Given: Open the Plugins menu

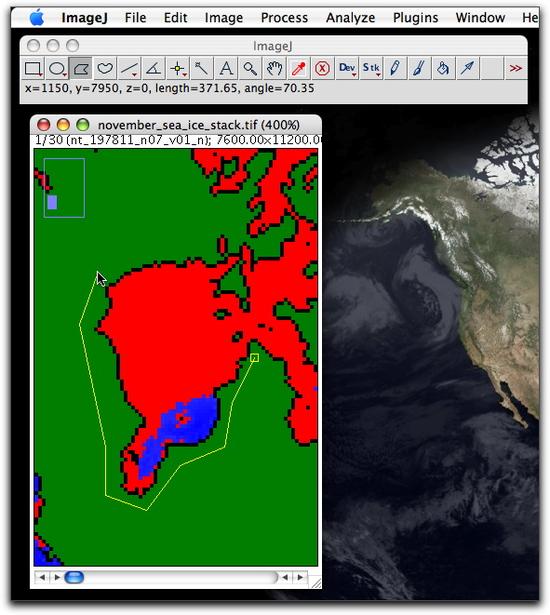Looking at the screenshot, I should tap(415, 18).
